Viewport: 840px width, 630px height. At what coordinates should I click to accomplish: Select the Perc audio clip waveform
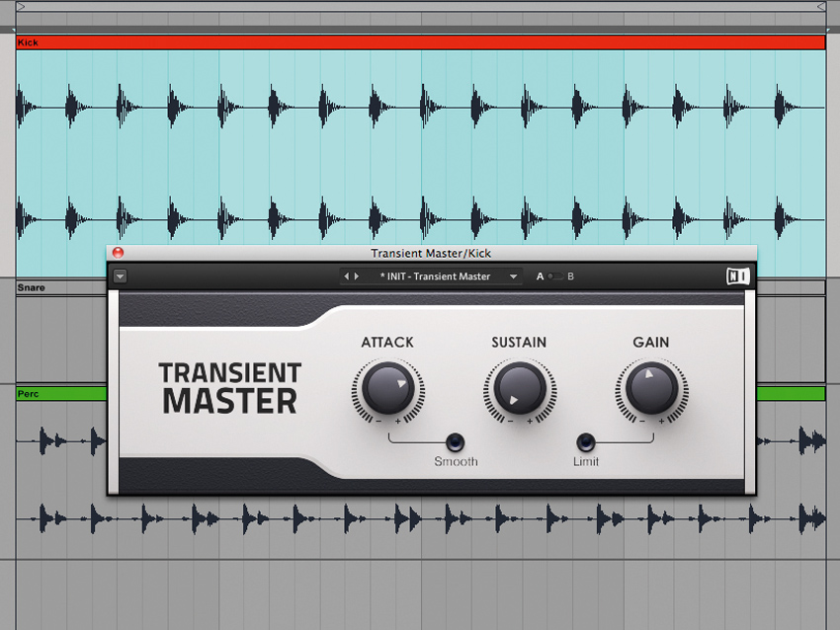tap(421, 518)
